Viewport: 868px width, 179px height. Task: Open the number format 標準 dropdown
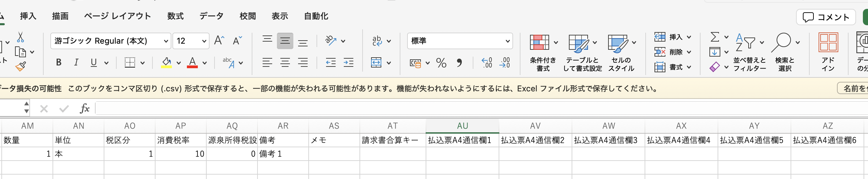click(460, 41)
